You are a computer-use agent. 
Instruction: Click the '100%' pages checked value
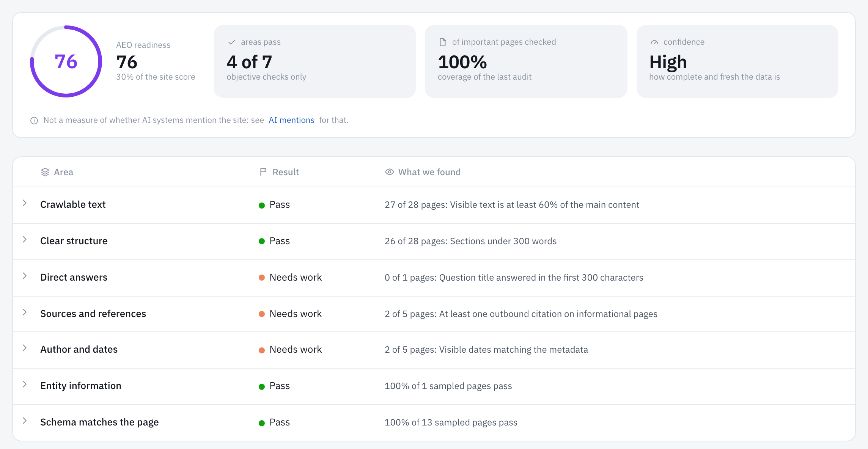pos(462,62)
